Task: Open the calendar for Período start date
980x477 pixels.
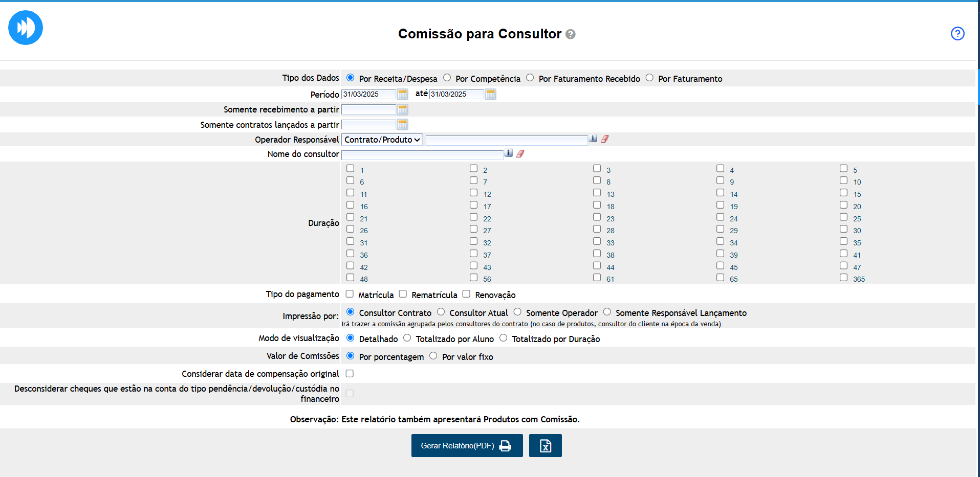Action: click(403, 94)
